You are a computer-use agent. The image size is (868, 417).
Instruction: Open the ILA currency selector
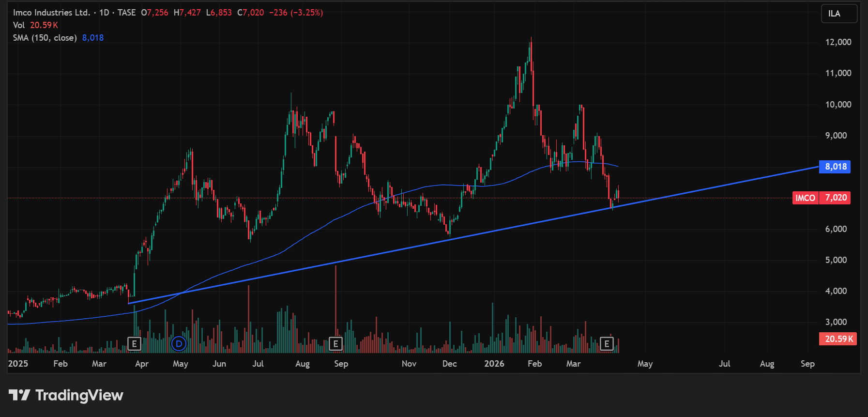[x=839, y=14]
